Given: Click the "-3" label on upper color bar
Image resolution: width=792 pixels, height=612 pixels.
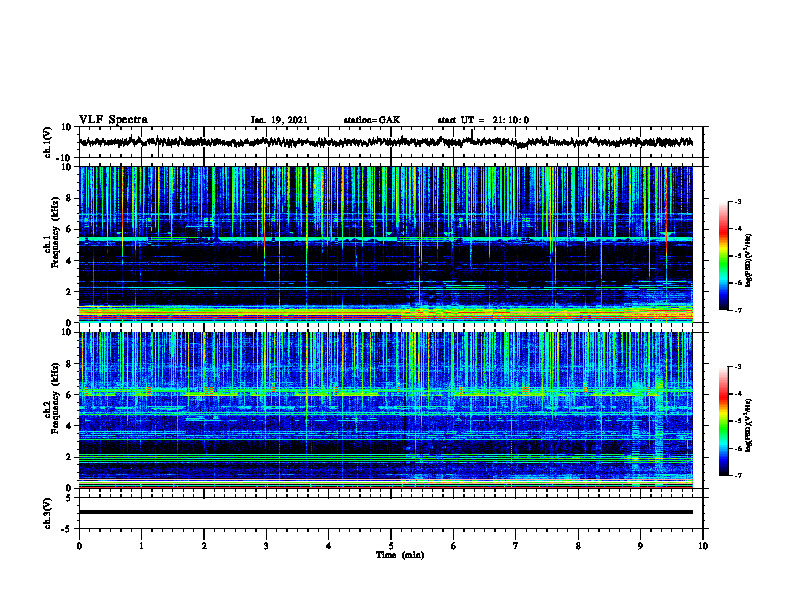Looking at the screenshot, I should pos(738,201).
